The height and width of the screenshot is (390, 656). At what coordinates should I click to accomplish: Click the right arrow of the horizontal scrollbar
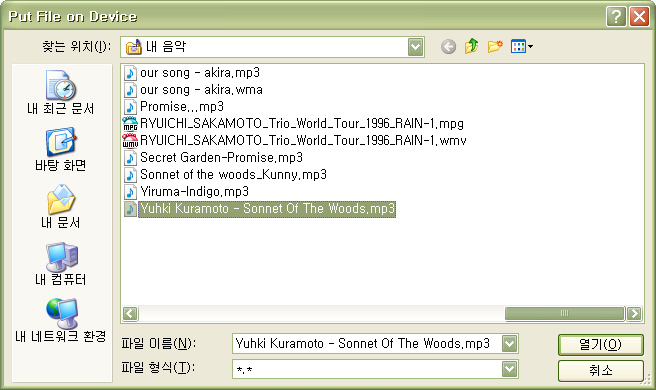pyautogui.click(x=634, y=313)
